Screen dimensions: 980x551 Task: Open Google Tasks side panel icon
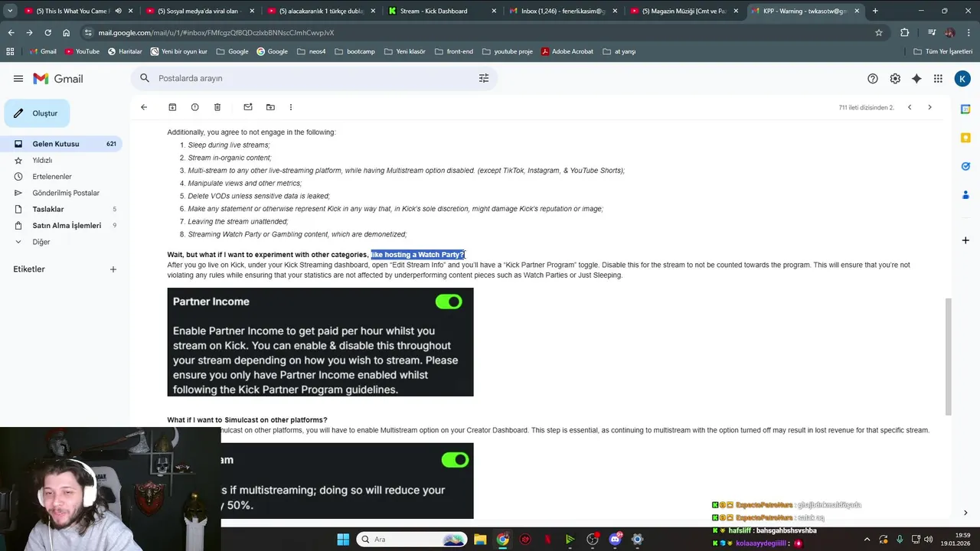point(965,166)
